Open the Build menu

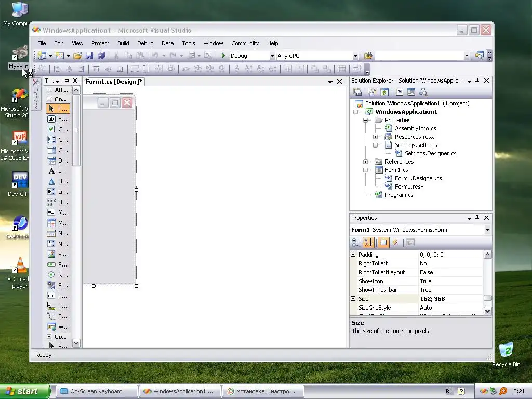tap(123, 43)
